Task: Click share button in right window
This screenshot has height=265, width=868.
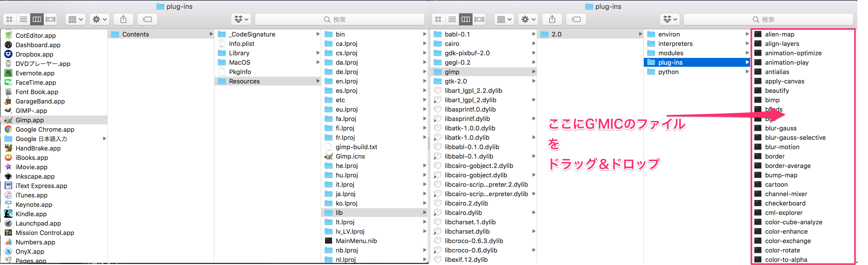Action: [x=552, y=20]
